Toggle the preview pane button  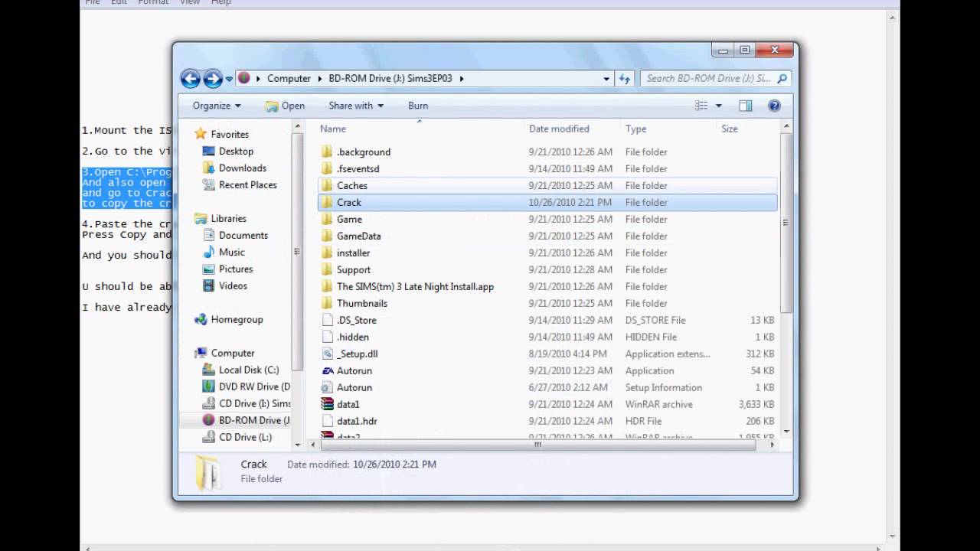[746, 106]
